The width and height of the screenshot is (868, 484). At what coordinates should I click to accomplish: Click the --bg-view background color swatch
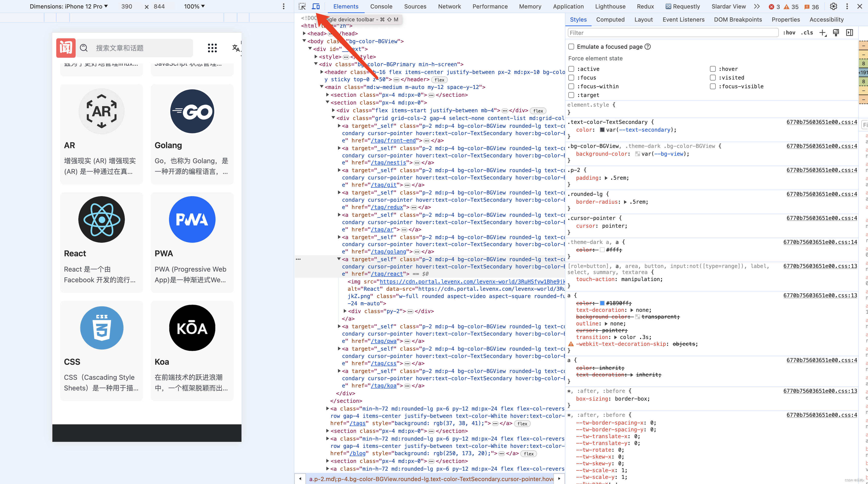point(637,154)
